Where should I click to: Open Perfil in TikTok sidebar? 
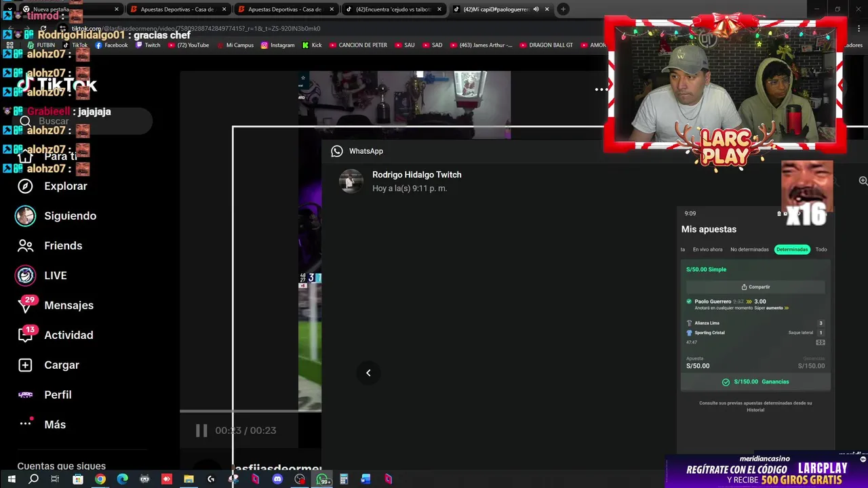click(x=44, y=394)
